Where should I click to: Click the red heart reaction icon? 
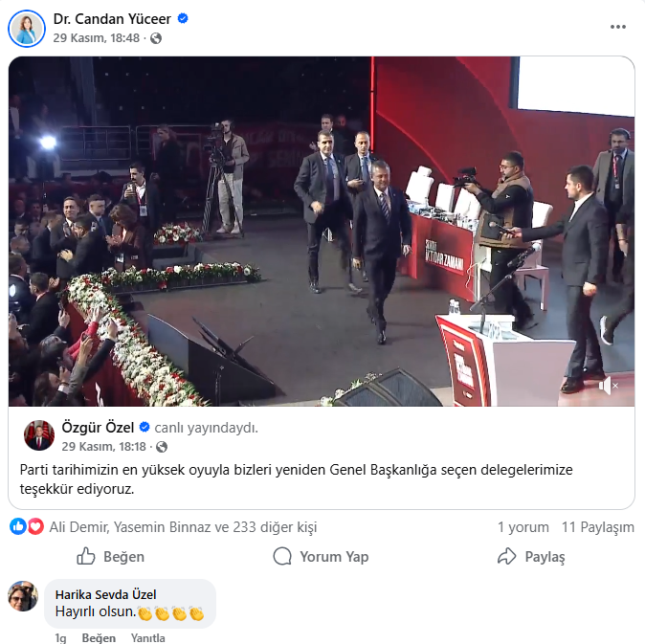(x=35, y=526)
